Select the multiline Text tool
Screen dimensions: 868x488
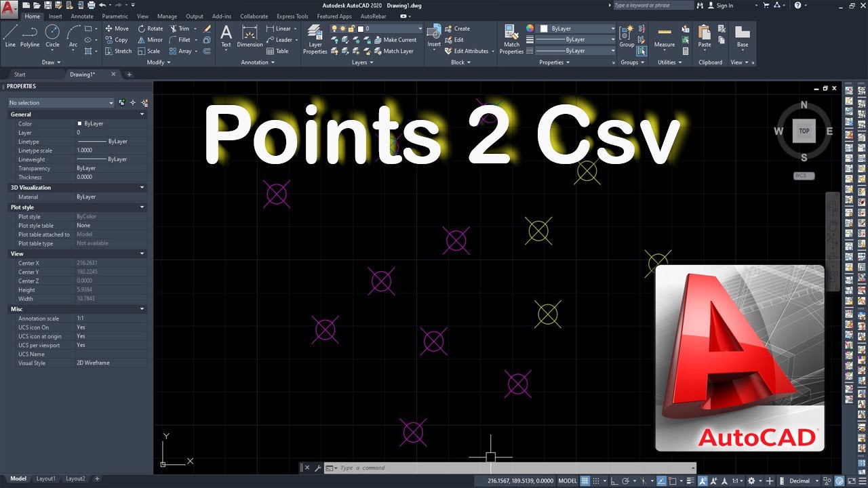click(x=226, y=36)
